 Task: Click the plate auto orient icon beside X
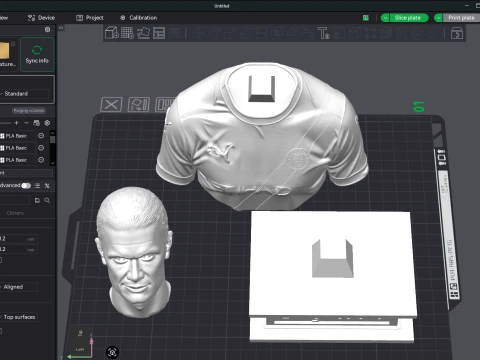click(x=138, y=105)
